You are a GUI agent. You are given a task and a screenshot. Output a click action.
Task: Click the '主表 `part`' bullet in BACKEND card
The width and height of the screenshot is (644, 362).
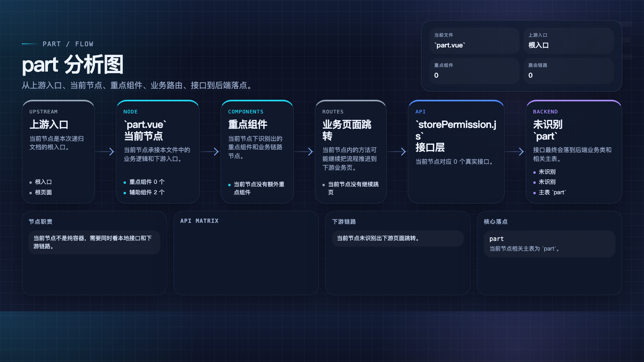click(552, 192)
